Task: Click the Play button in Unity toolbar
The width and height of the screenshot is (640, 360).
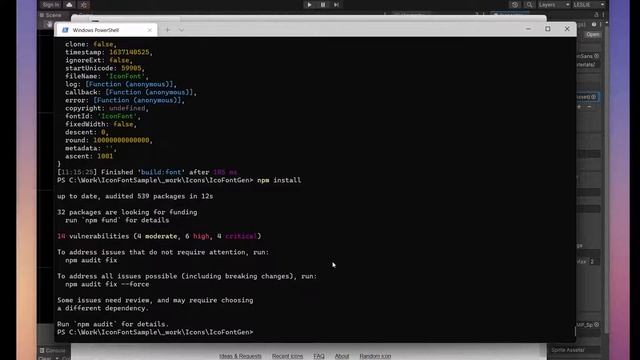Action: coord(309,4)
